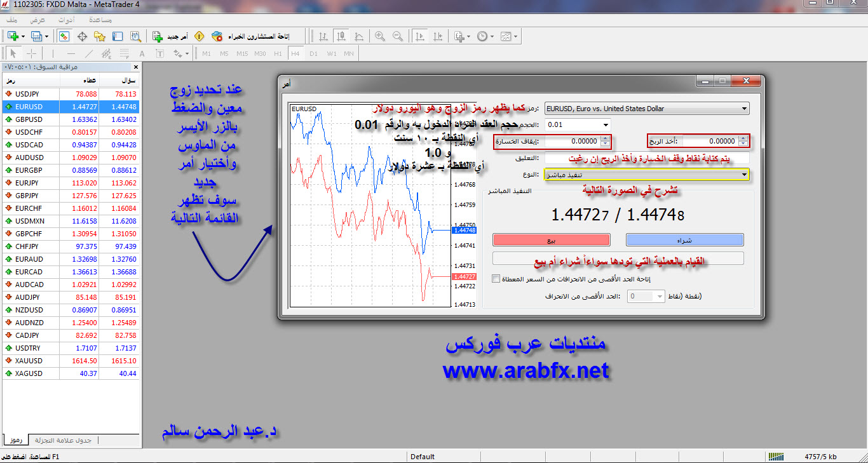Expand the Arrows tool dropdown arrow
The image size is (868, 463).
pos(187,54)
